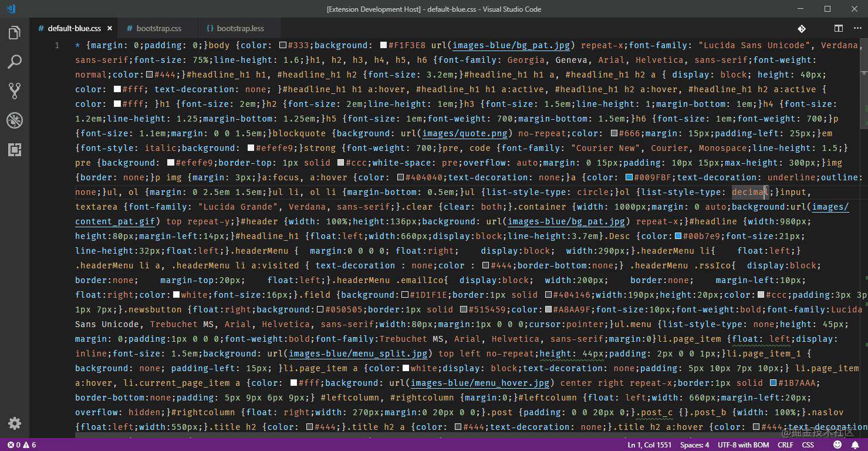The height and width of the screenshot is (451, 868).
Task: Click the editor vertical scrollbar thumb
Action: 863,84
